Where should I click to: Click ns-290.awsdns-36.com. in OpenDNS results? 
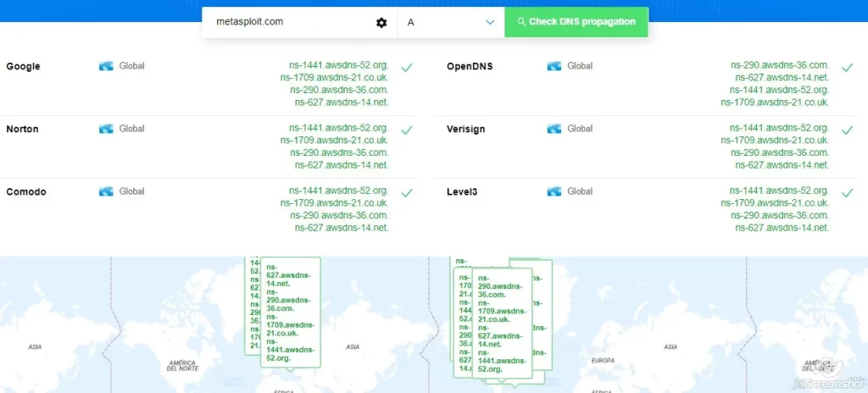pos(780,65)
